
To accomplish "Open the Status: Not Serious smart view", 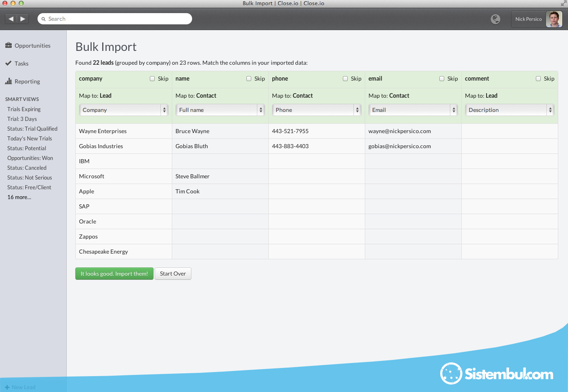I will tap(30, 177).
